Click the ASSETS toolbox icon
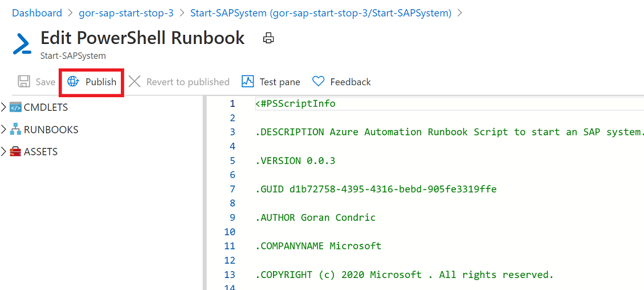 15,152
